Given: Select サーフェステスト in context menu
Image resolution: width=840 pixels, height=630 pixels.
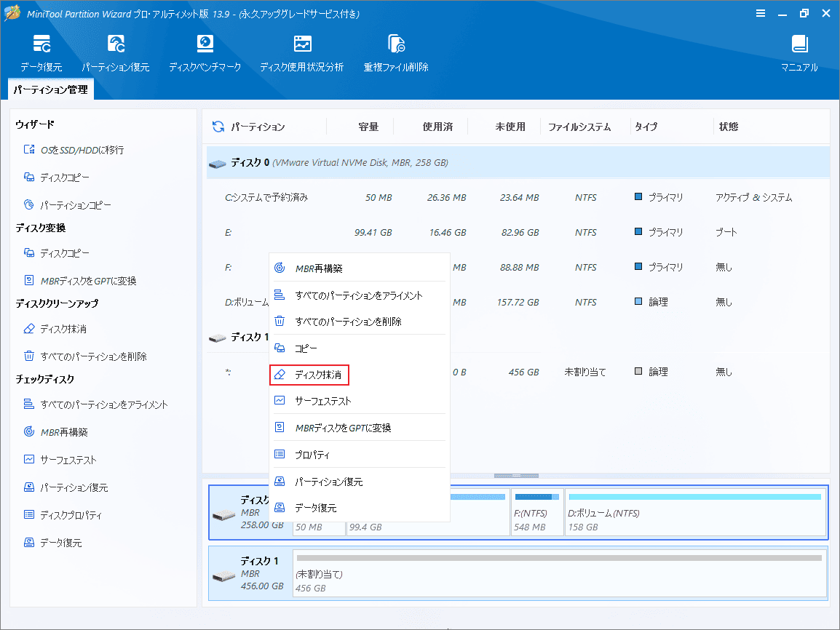Looking at the screenshot, I should click(360, 401).
